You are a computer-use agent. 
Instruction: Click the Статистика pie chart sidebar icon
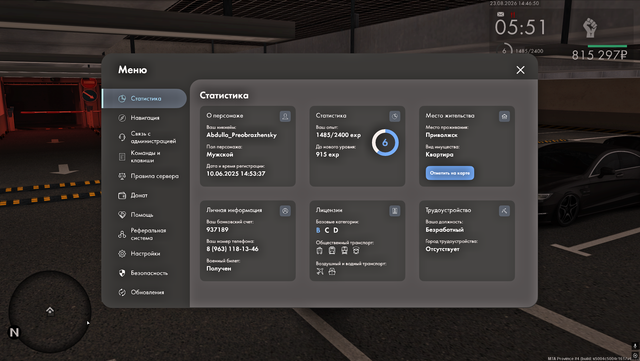122,98
